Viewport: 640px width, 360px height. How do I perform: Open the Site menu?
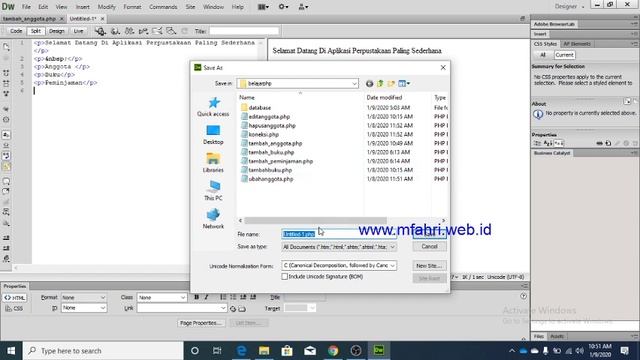[190, 7]
